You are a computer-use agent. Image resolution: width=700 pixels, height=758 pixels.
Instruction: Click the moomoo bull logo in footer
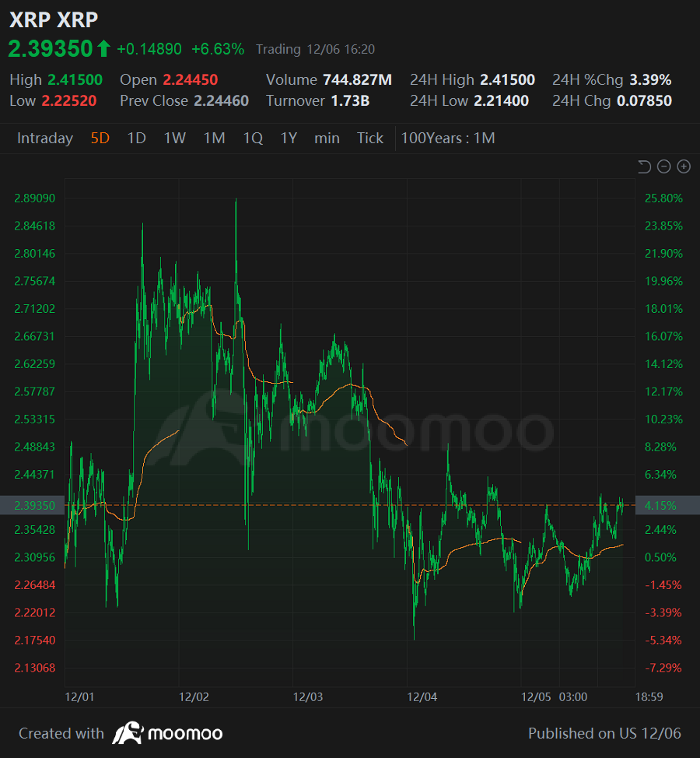128,733
